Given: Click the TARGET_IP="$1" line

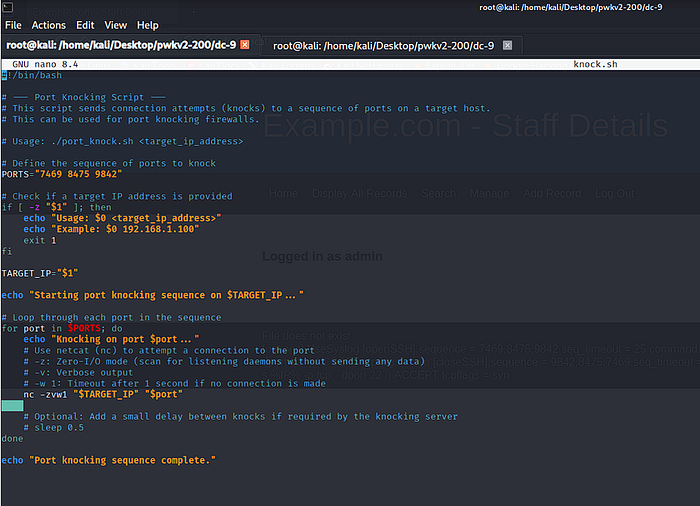Looking at the screenshot, I should point(40,273).
